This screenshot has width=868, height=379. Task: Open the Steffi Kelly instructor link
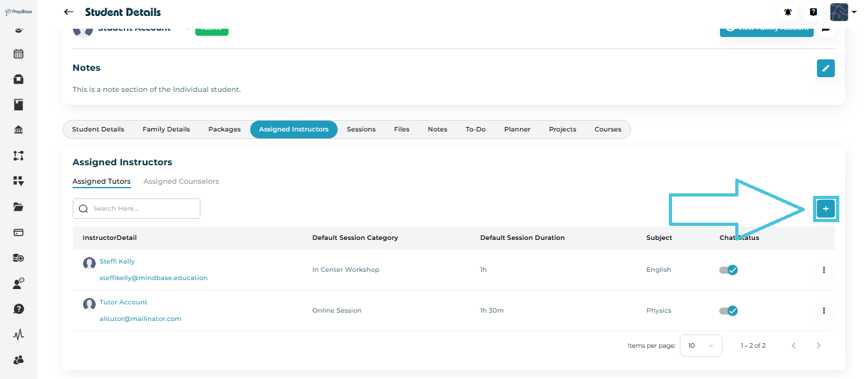click(x=117, y=262)
